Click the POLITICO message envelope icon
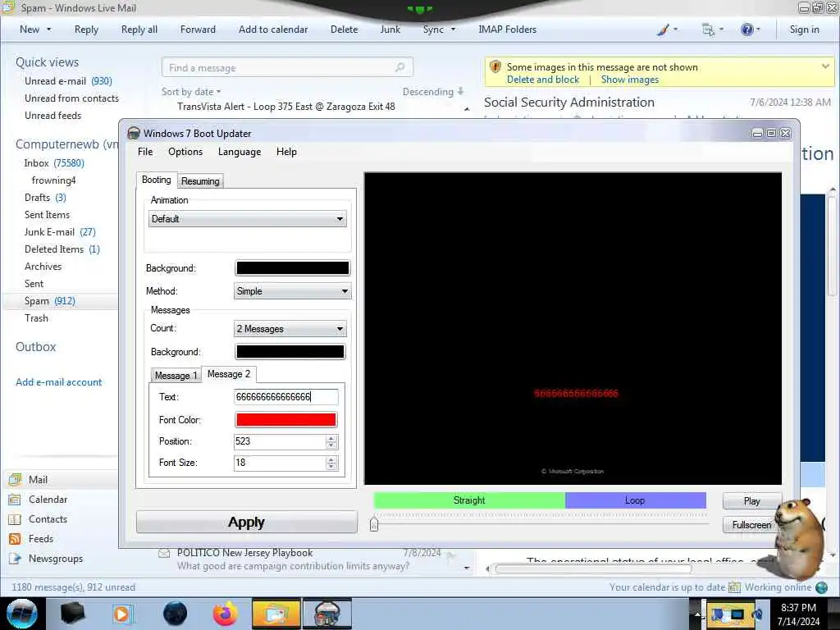 pos(164,554)
